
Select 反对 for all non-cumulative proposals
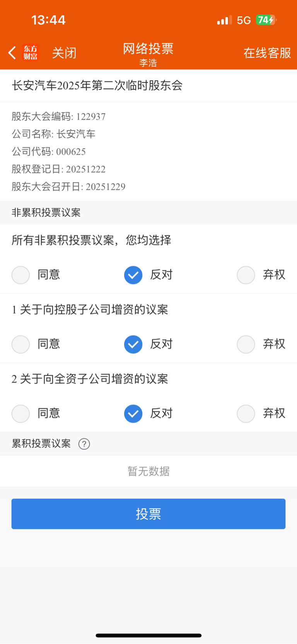point(133,275)
